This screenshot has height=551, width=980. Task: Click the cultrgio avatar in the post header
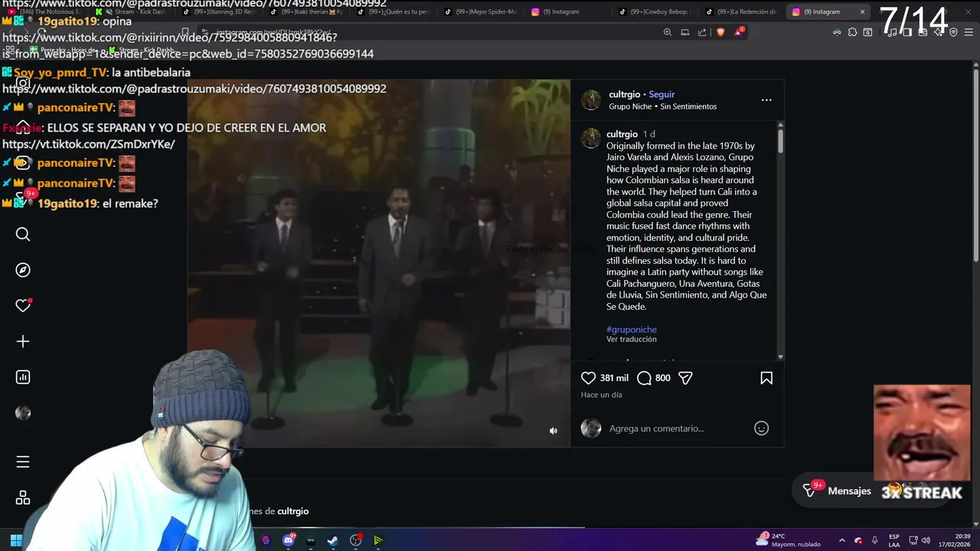[x=591, y=100]
